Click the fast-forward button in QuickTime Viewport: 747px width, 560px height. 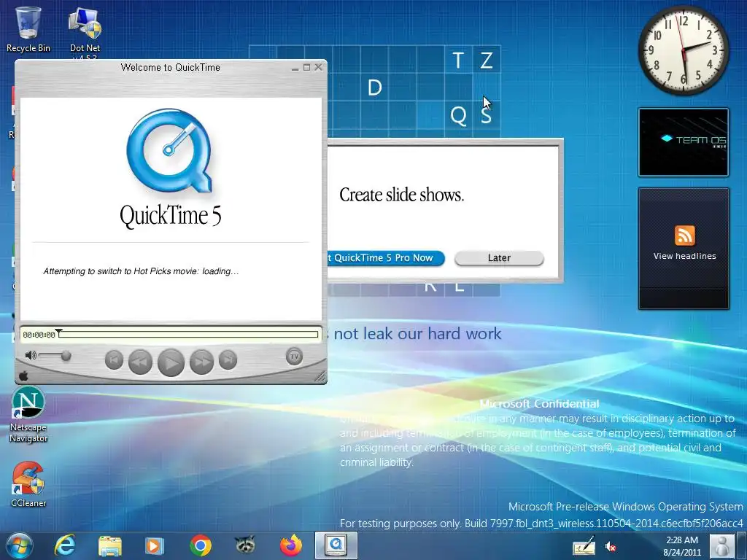(x=201, y=362)
